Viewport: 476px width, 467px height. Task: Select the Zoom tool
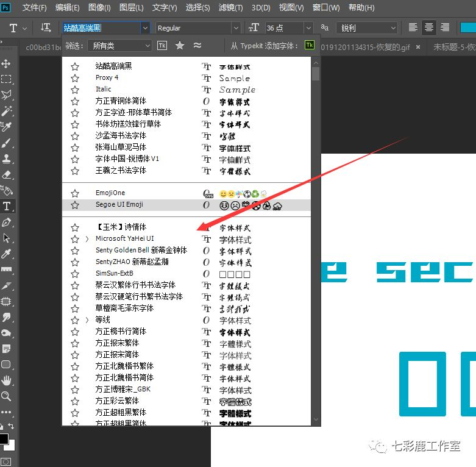pyautogui.click(x=6, y=396)
